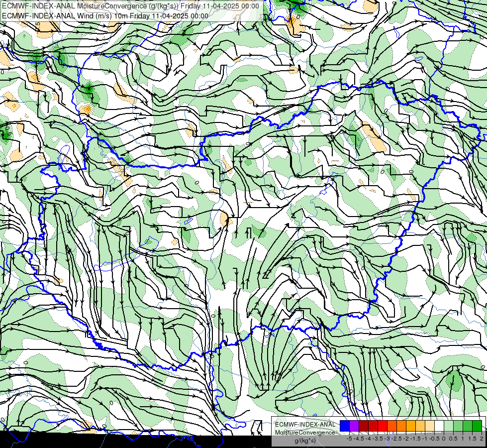
Task: Pick the legend swatch between -2.5 and -2
Action: (401, 426)
